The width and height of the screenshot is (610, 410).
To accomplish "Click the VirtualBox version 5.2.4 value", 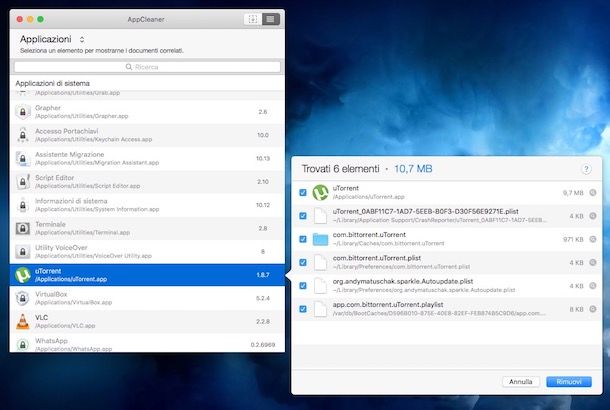I will [263, 298].
